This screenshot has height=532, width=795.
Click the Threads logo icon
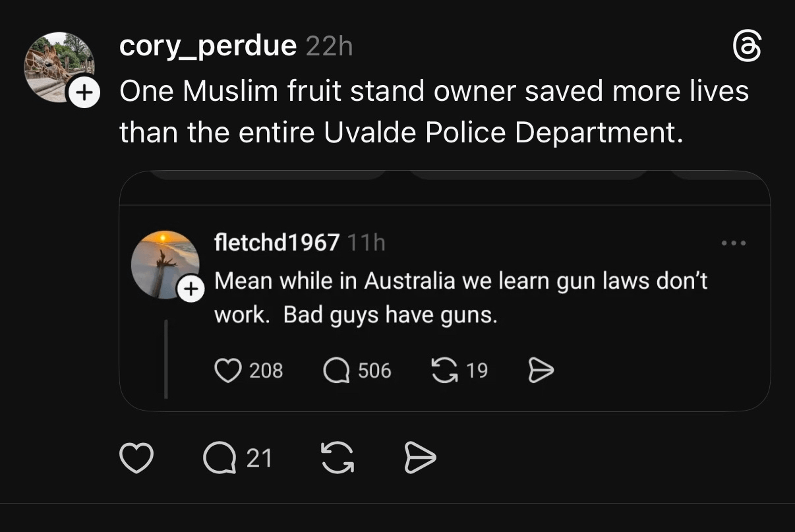747,47
